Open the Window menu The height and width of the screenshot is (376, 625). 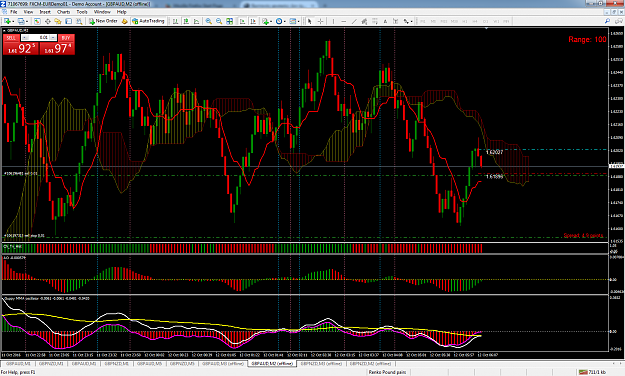(x=102, y=12)
